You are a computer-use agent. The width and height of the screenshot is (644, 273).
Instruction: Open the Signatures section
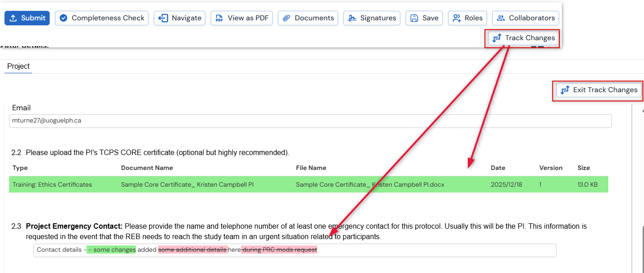372,18
